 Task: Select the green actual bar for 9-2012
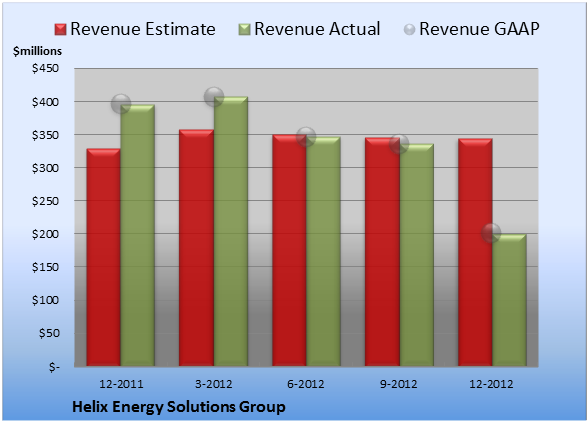click(416, 255)
